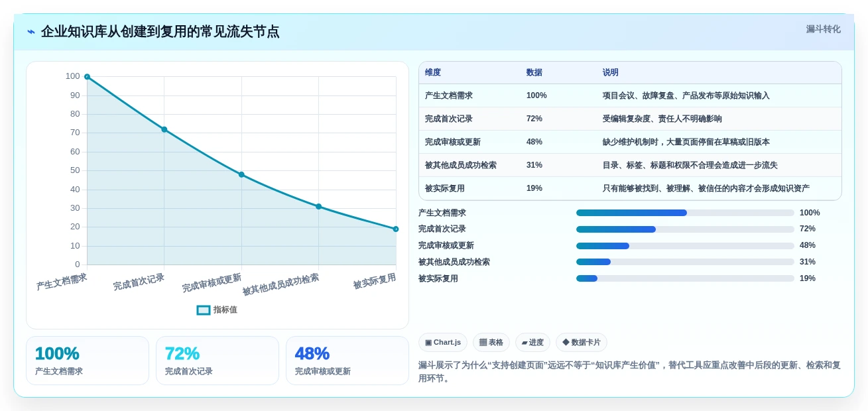Click the 数据卡片 tag chip
The height and width of the screenshot is (411, 868).
tap(582, 342)
